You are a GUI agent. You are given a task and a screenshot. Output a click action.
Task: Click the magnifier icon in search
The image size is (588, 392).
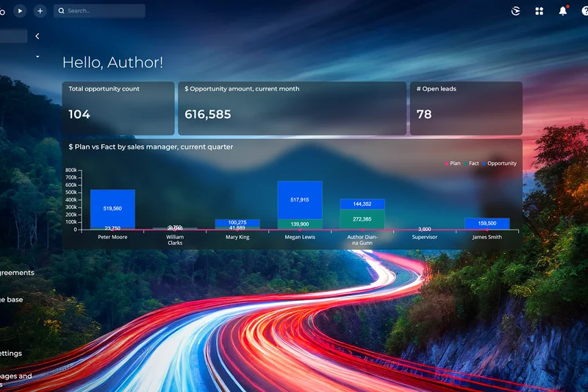62,11
